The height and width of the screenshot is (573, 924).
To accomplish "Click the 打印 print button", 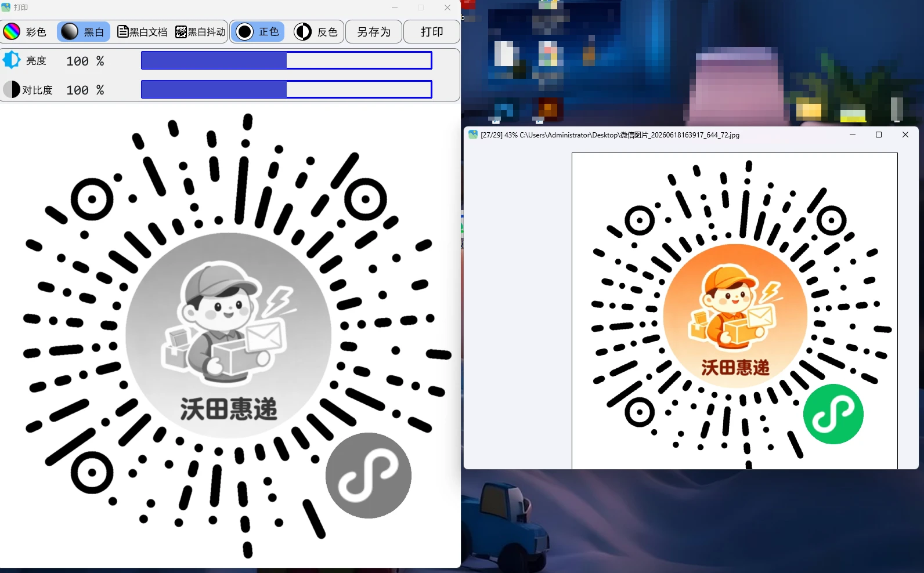I will [x=432, y=31].
